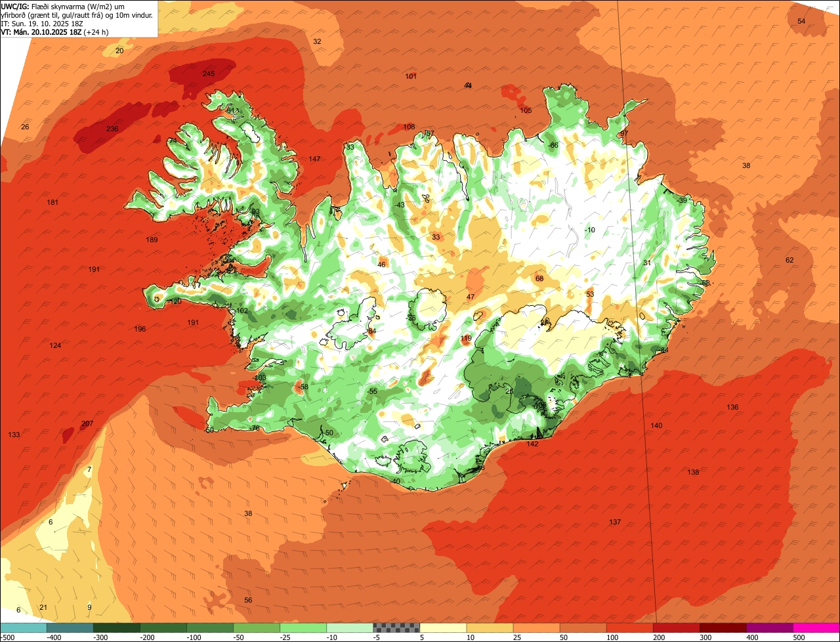The height and width of the screenshot is (642, 840).
Task: Click the flux value 47 in central Iceland
Action: click(x=471, y=297)
